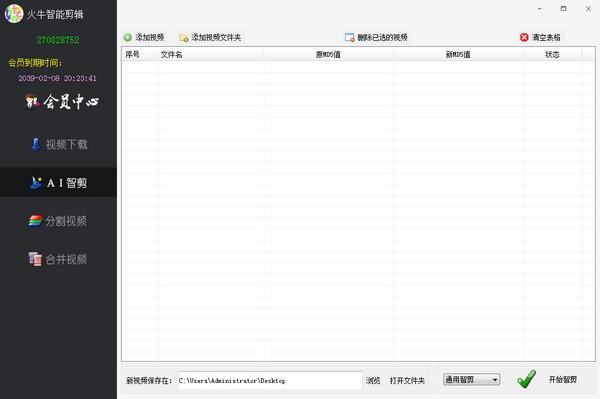Screen dimensions: 600x399
Task: Click the 开始智剪 button
Action: [x=562, y=379]
